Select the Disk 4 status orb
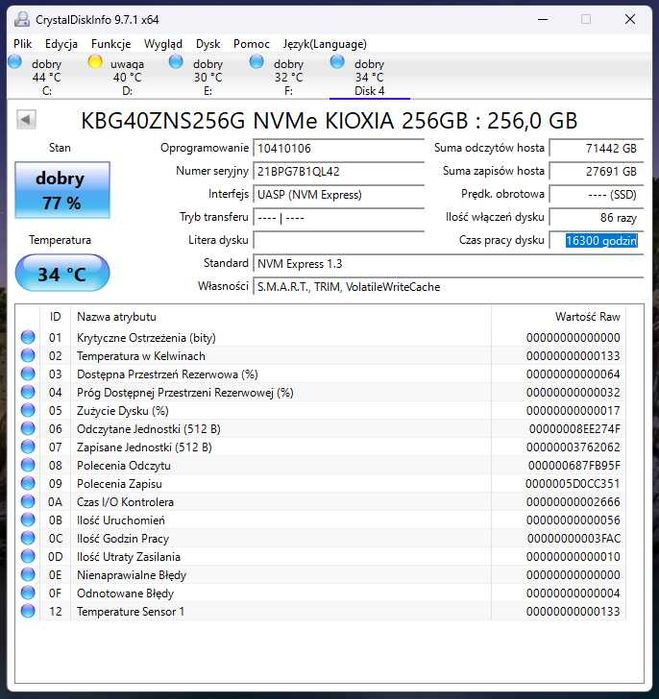 pyautogui.click(x=337, y=62)
